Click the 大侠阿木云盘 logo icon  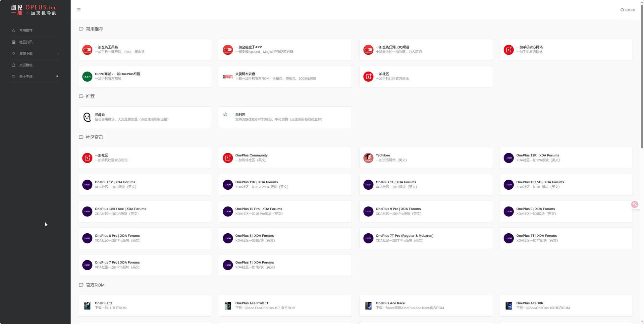228,77
